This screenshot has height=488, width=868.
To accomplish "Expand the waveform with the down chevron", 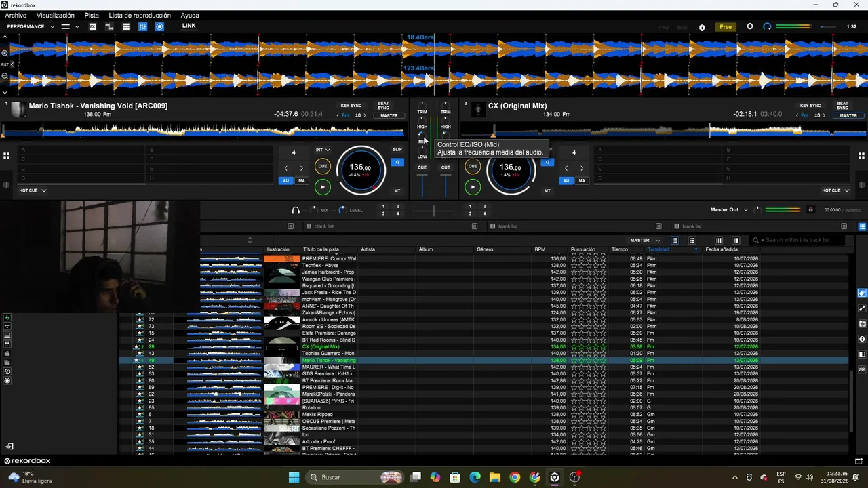I will point(5,92).
